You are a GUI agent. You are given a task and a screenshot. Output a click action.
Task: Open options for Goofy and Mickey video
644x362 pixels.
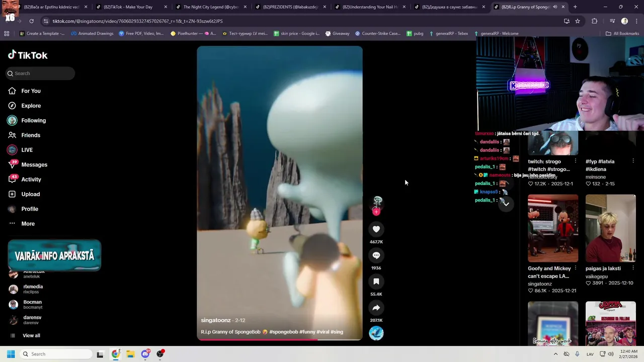[x=575, y=268]
